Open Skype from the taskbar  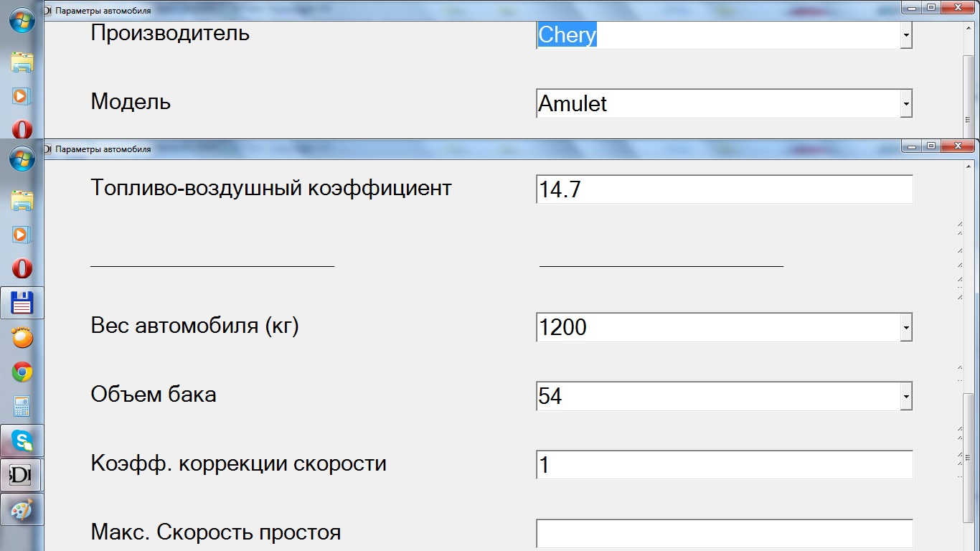tap(22, 441)
